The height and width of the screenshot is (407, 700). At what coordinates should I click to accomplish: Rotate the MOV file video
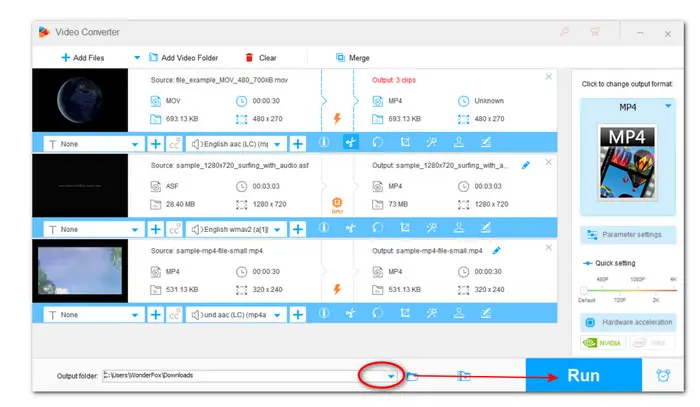coord(378,142)
